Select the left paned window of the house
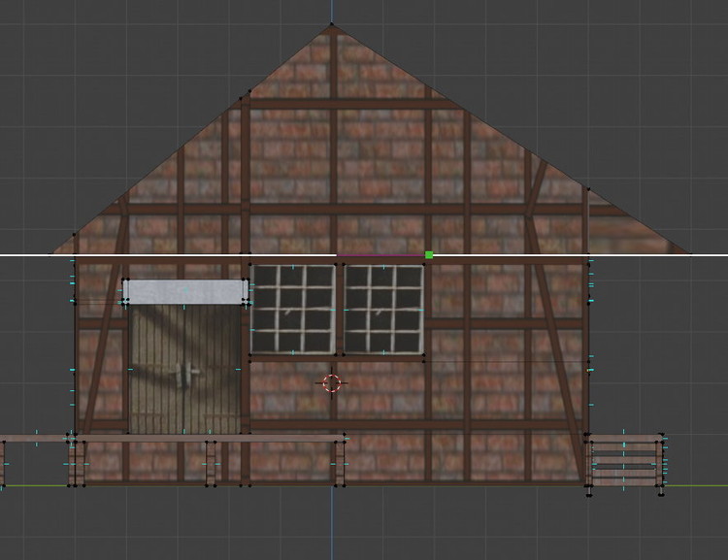 pyautogui.click(x=293, y=309)
